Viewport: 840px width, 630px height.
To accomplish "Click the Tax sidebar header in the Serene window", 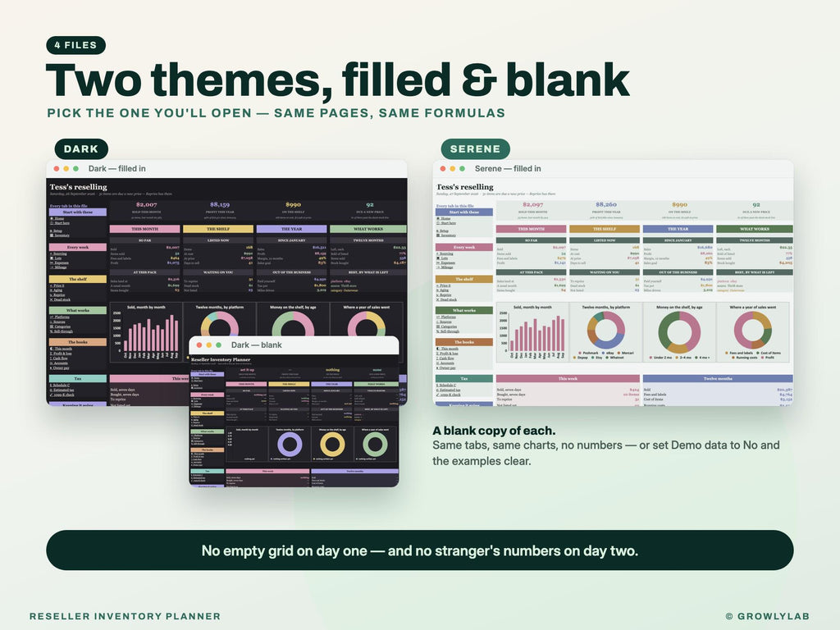I will coord(464,378).
